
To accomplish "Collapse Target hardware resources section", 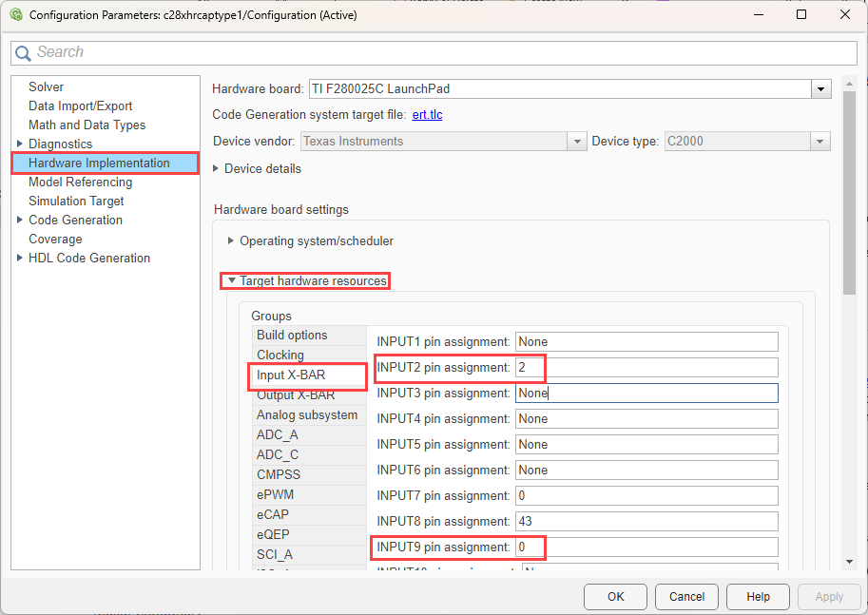I will click(231, 281).
